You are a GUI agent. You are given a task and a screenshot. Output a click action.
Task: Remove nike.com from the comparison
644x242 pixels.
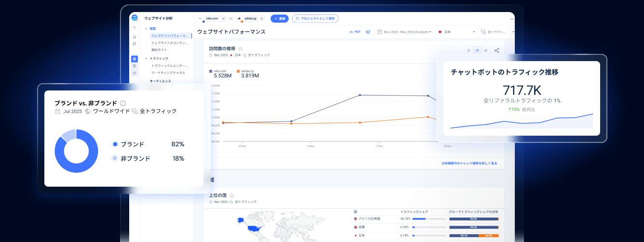click(223, 18)
